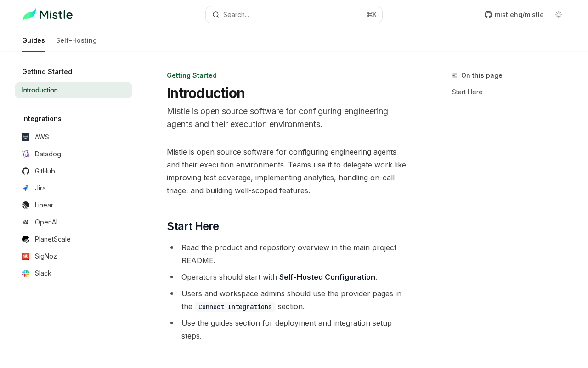The width and height of the screenshot is (588, 368).
Task: Click the Slack integration icon
Action: pos(26,273)
